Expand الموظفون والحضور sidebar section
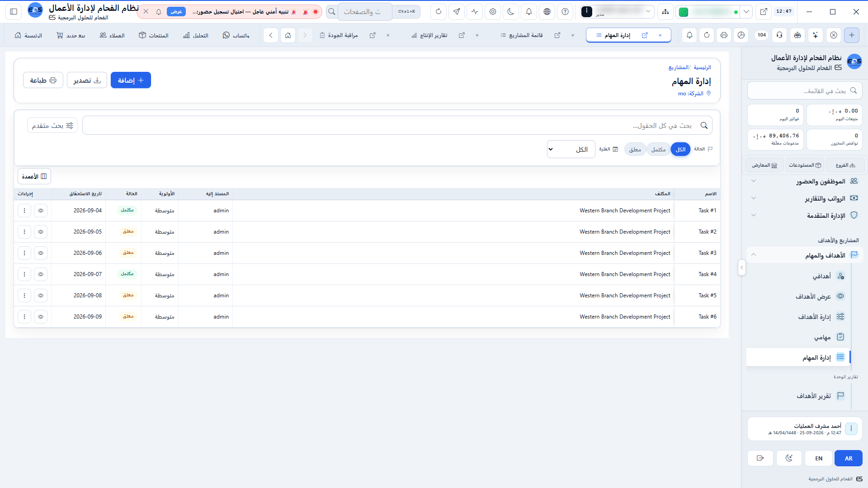This screenshot has height=488, width=868. (x=805, y=181)
